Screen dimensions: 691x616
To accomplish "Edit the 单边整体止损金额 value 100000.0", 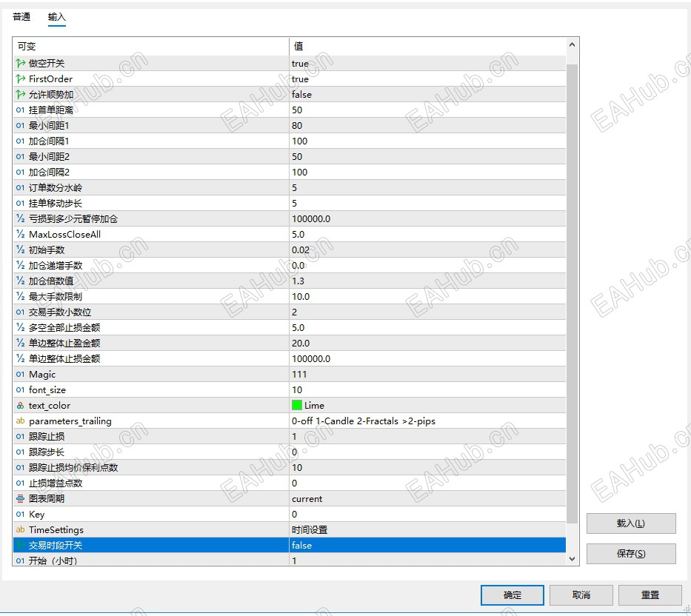I will pyautogui.click(x=427, y=358).
